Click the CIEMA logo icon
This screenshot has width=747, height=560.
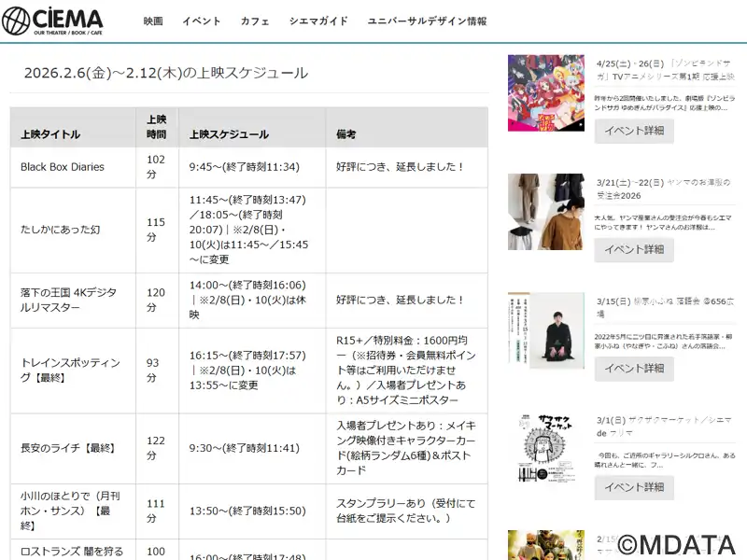(17, 21)
